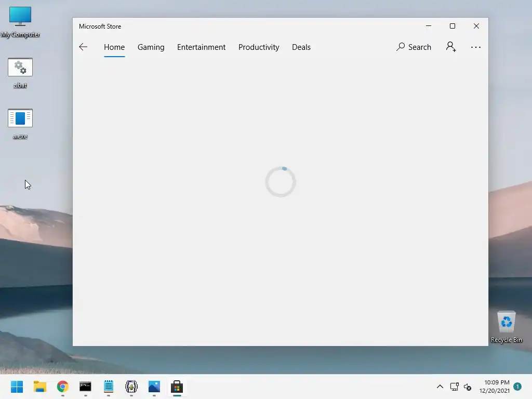Click the Microsoft Store title text
The width and height of the screenshot is (532, 399).
(100, 26)
